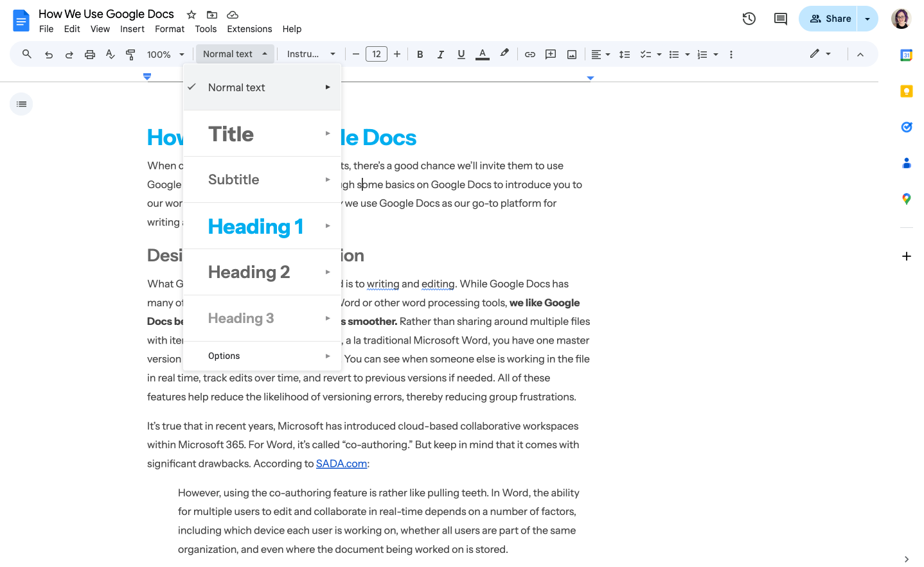Show document outline
Image resolution: width=924 pixels, height=567 pixels.
(21, 104)
